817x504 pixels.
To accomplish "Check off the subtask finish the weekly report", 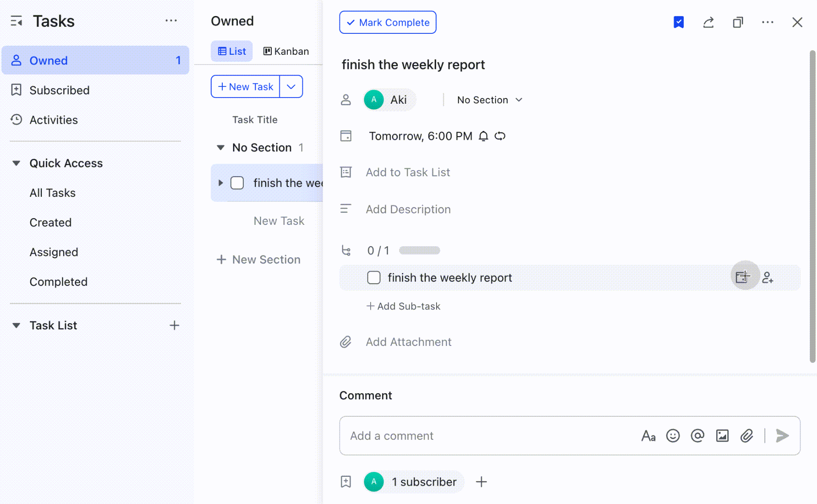I will (374, 277).
